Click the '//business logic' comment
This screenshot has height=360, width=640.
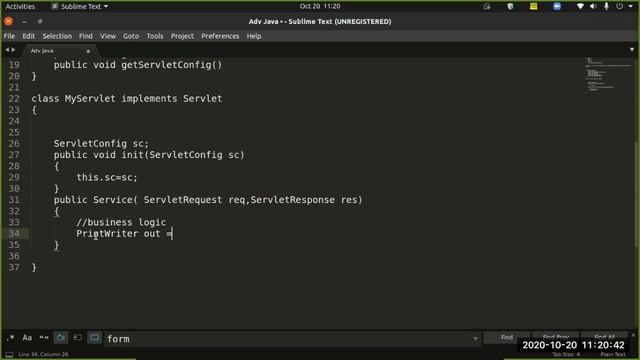coord(121,222)
